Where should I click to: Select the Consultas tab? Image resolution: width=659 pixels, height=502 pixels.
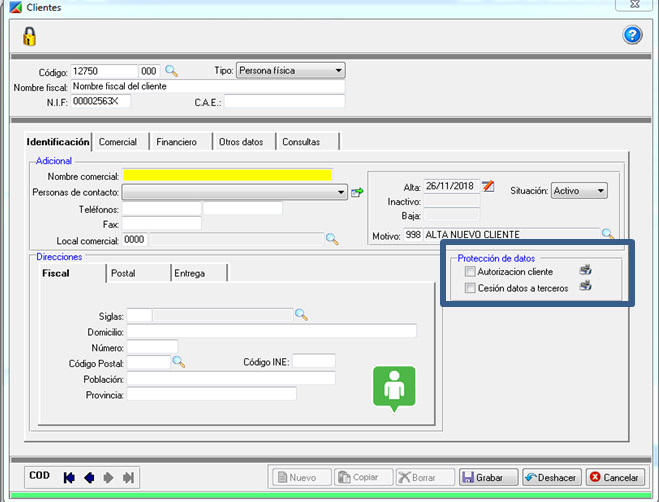[x=301, y=142]
